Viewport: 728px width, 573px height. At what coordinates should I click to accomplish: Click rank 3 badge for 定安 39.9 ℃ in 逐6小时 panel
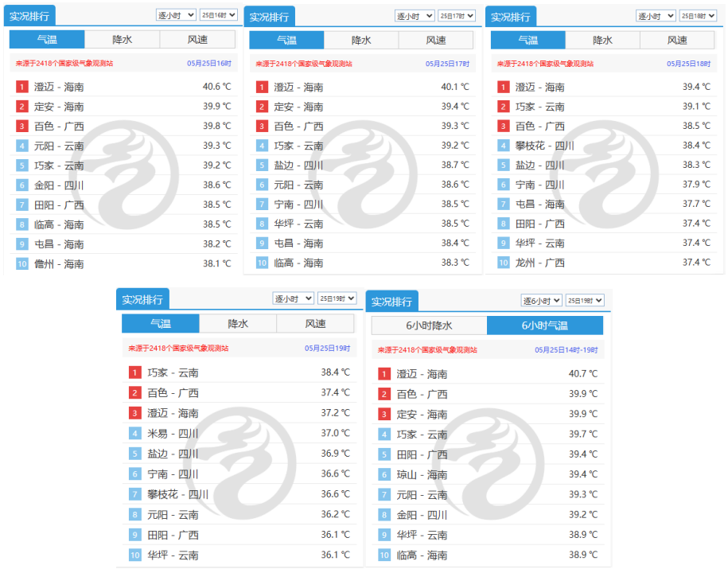click(384, 414)
